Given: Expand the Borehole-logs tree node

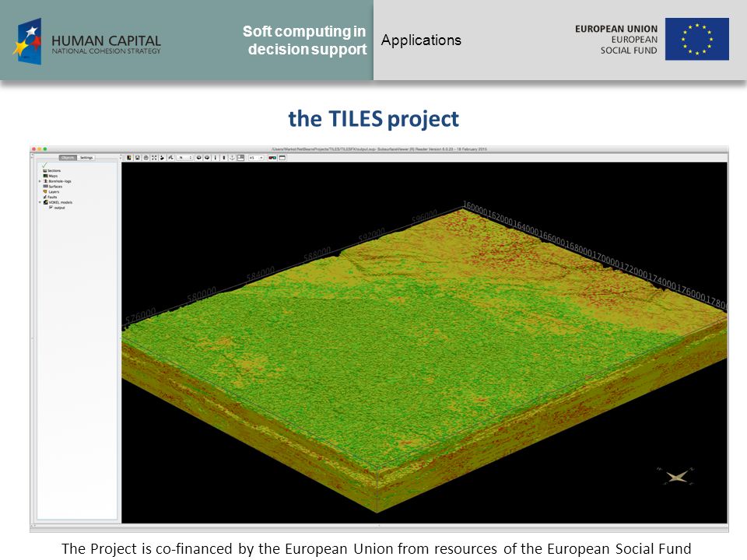Looking at the screenshot, I should click(40, 181).
